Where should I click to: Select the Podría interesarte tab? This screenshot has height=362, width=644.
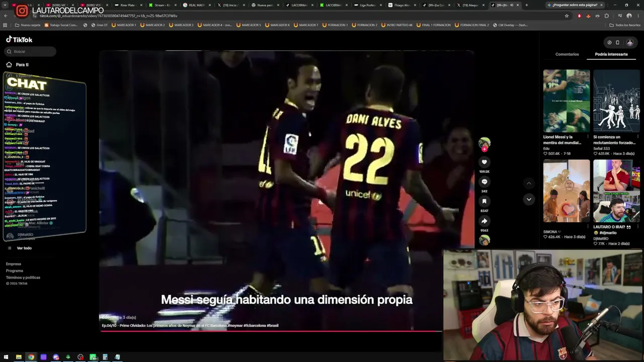(x=611, y=54)
